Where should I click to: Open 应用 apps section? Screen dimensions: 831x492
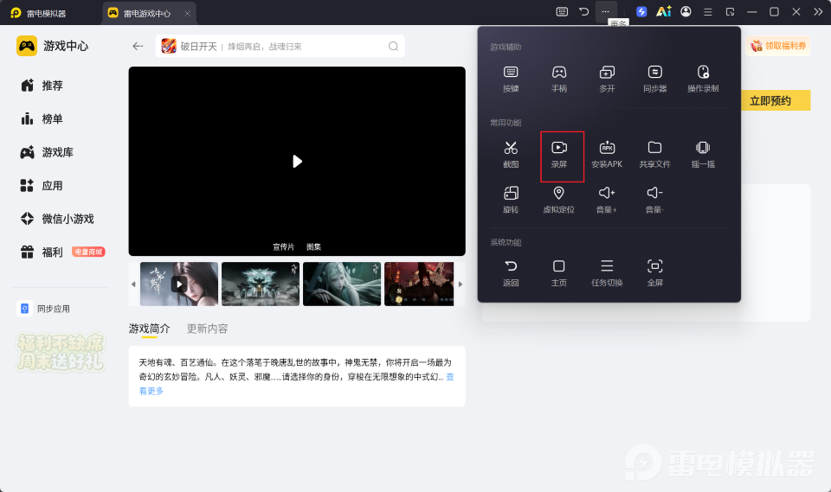42,186
